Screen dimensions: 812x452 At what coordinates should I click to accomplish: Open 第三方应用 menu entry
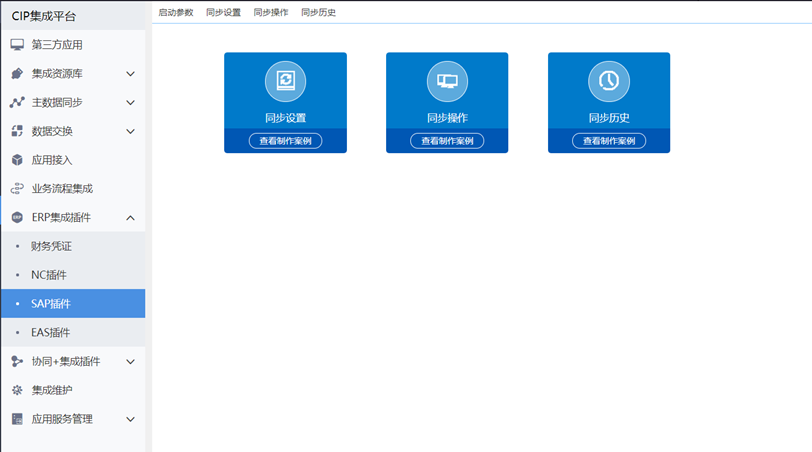point(73,45)
